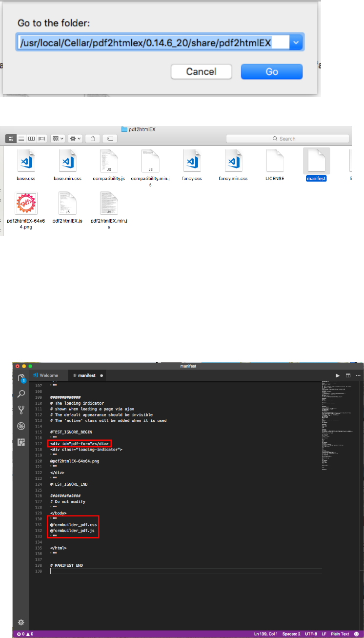Open VS Code Manage settings gear
Screen dimensions: 364x638
[21, 623]
